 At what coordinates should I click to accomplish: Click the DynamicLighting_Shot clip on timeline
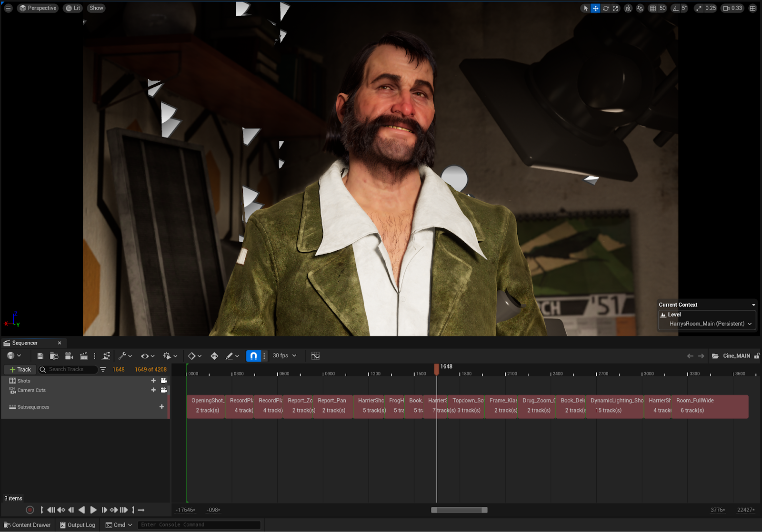coord(614,406)
